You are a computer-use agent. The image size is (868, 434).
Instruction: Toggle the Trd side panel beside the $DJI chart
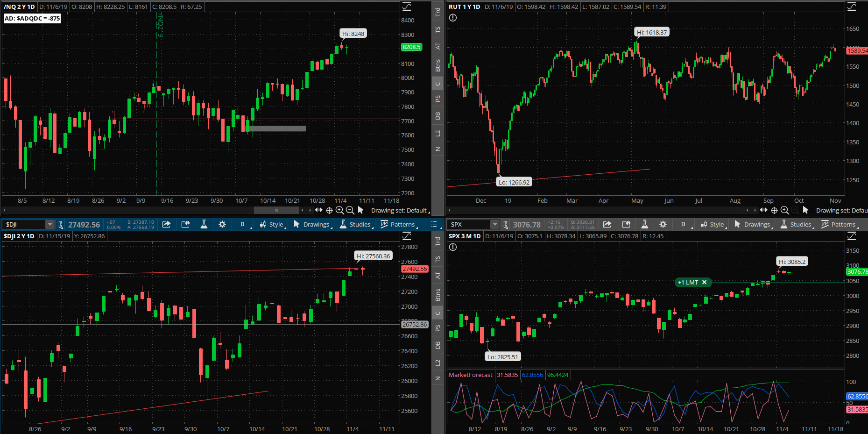pos(438,242)
